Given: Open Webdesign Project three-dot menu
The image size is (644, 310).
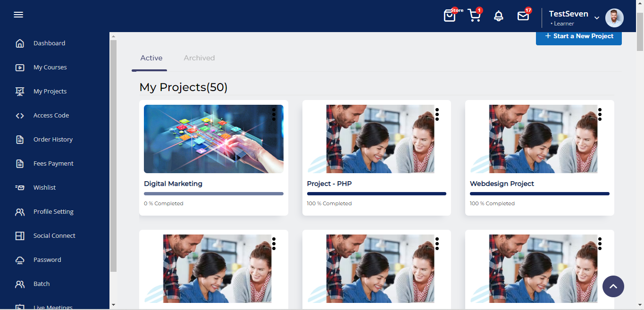Looking at the screenshot, I should pos(600,114).
